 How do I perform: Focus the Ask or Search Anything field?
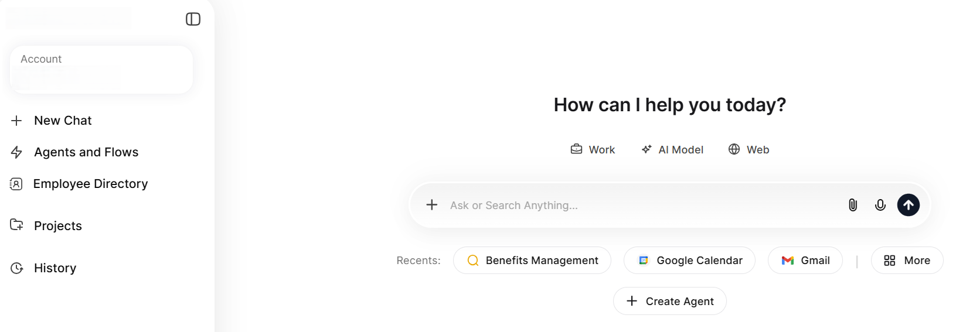point(642,206)
